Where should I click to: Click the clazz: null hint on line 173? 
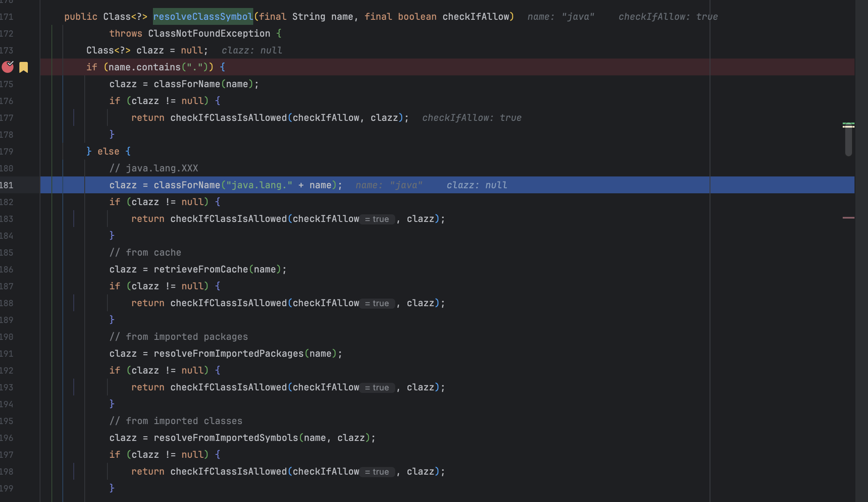[252, 51]
